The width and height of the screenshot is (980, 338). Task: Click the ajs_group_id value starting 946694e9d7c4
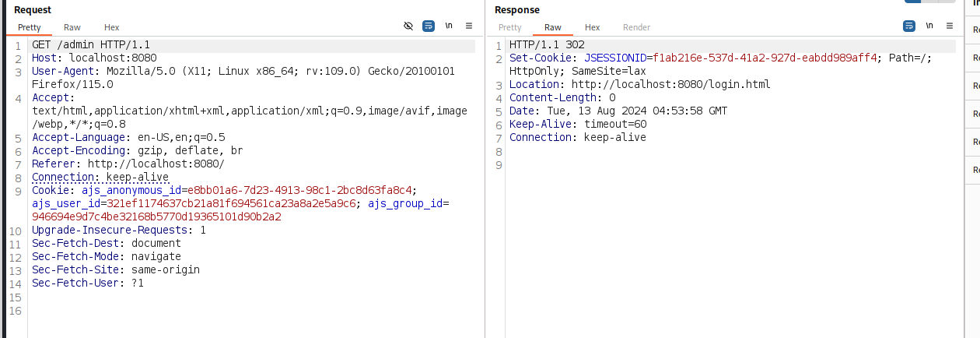click(156, 217)
